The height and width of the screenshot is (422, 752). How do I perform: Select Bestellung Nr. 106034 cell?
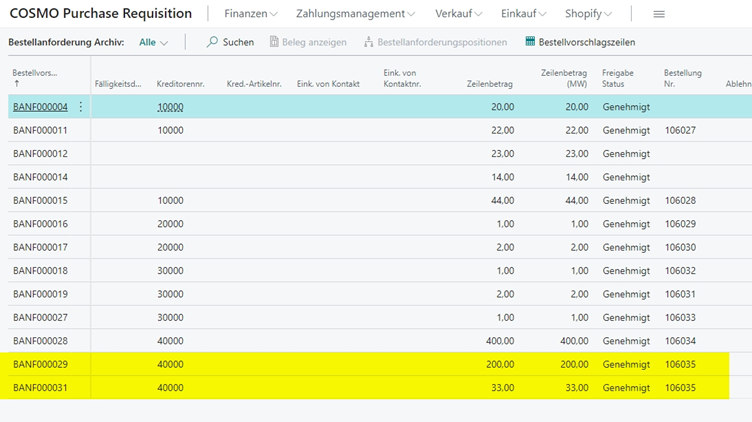pyautogui.click(x=682, y=341)
